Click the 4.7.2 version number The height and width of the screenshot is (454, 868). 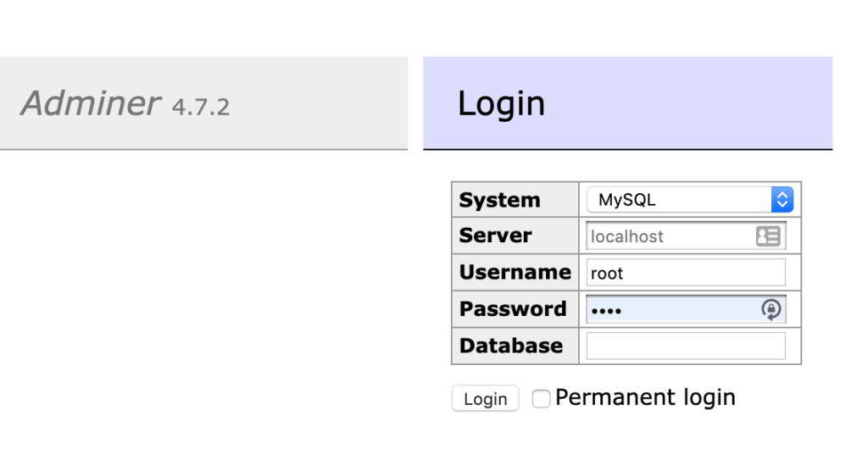click(x=200, y=107)
